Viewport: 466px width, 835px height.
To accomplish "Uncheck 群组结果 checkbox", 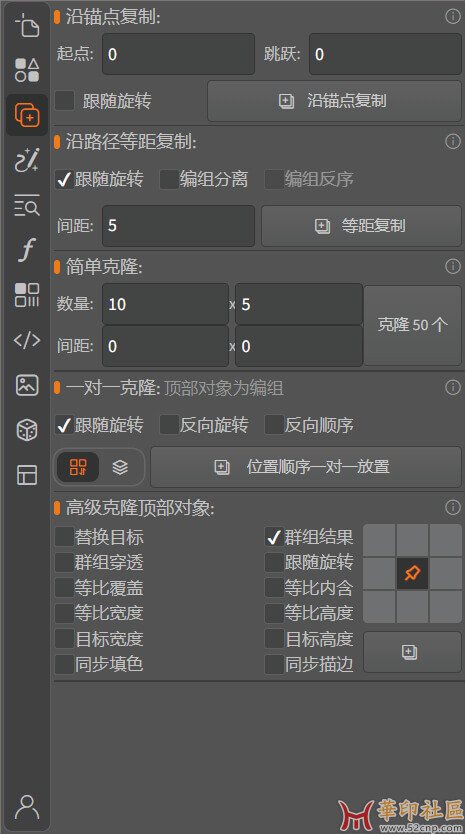I will (274, 537).
